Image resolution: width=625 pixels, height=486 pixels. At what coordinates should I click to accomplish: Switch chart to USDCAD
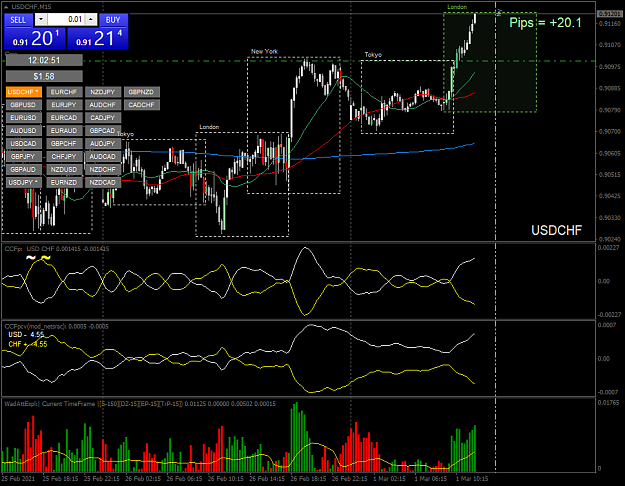(x=24, y=144)
